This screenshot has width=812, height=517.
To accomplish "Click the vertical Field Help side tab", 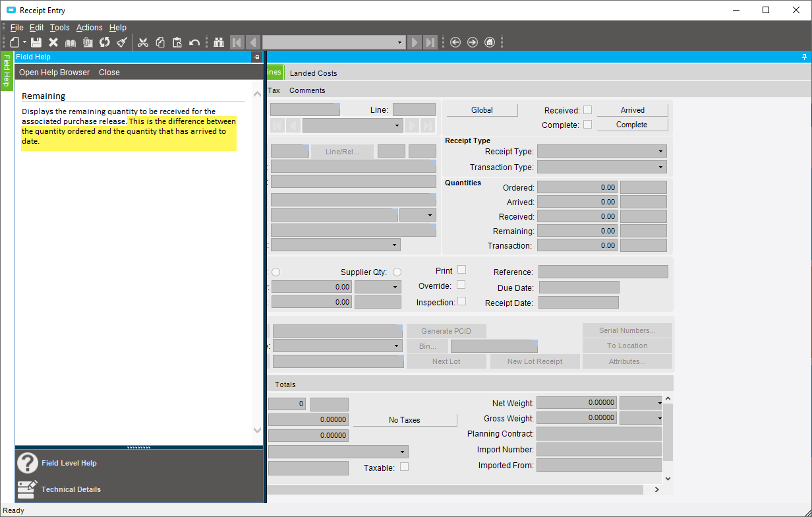I will 7,71.
